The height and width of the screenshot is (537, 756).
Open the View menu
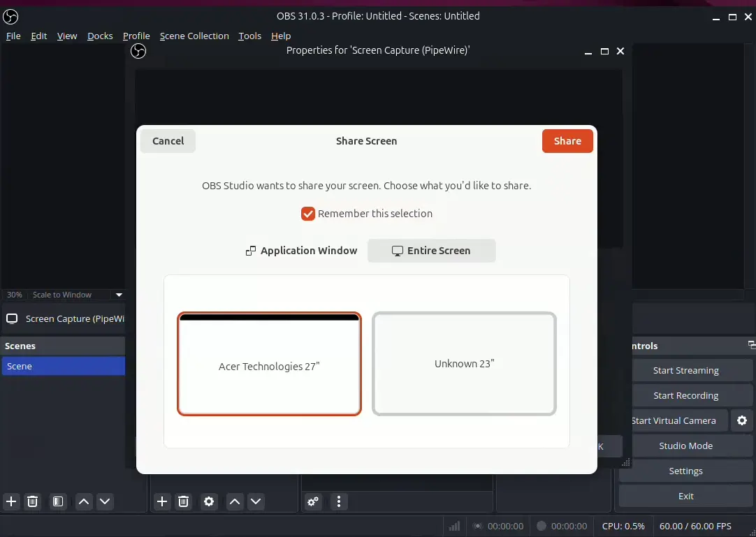pyautogui.click(x=67, y=36)
